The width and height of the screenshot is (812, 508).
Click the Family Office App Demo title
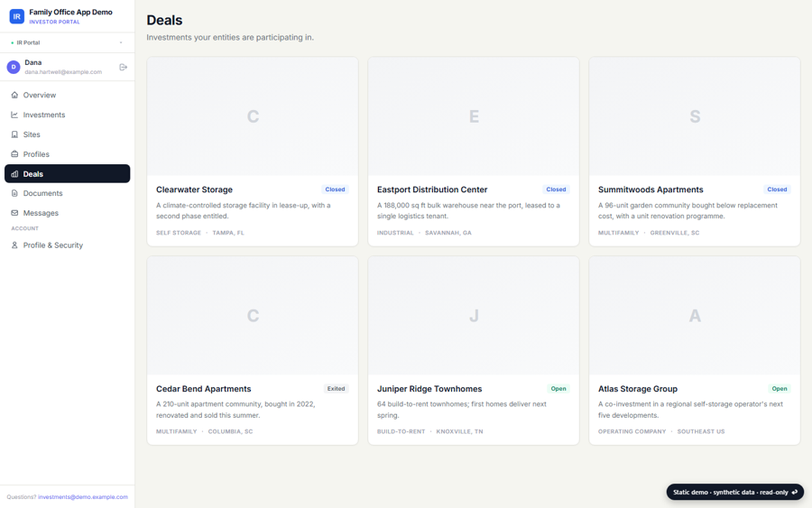(x=70, y=12)
